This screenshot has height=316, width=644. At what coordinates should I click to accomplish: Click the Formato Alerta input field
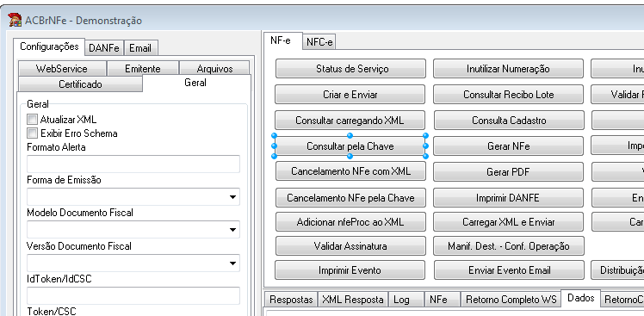click(x=133, y=164)
